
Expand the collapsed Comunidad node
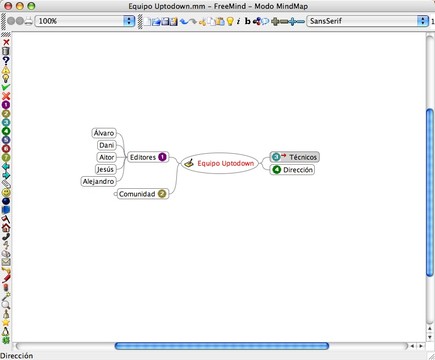coord(115,194)
